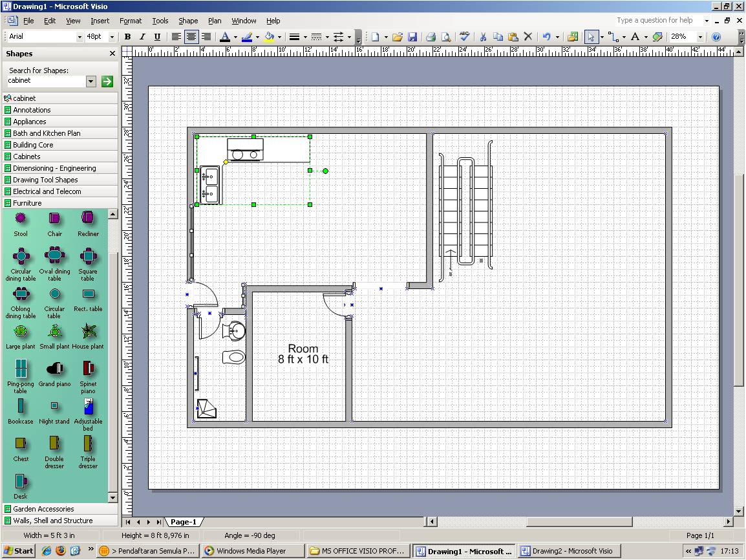Align text left
The width and height of the screenshot is (746, 560).
point(176,37)
